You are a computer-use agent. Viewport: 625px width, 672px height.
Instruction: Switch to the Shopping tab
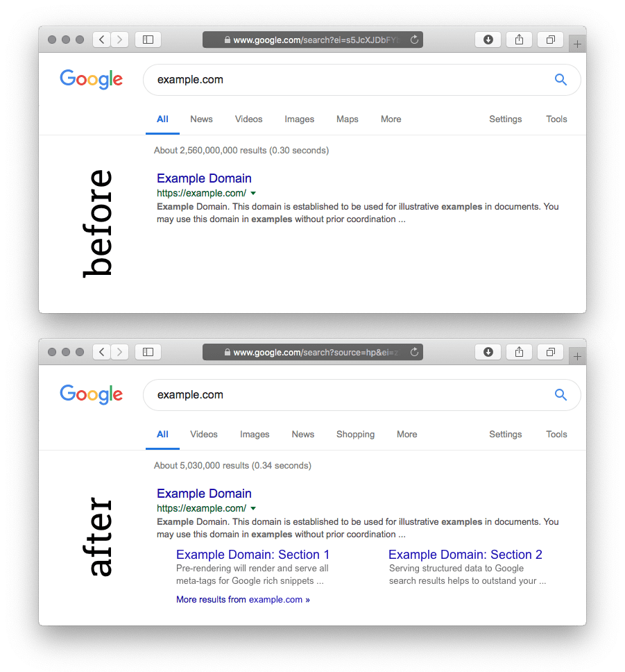click(355, 434)
